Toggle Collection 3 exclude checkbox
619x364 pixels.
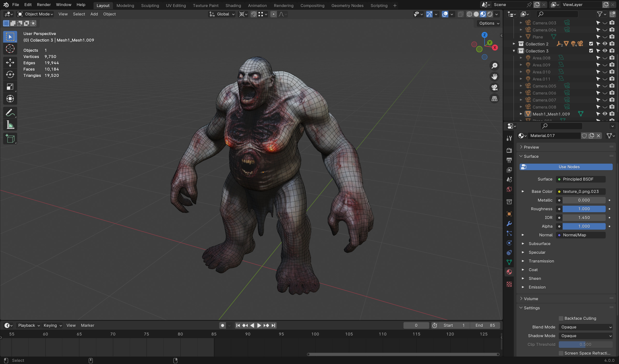(x=591, y=51)
